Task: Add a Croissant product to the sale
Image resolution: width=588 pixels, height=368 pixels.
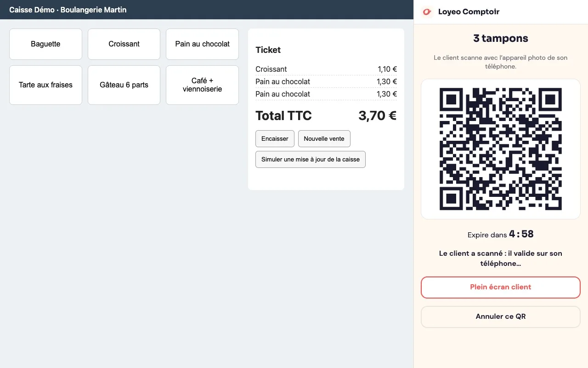Action: tap(124, 44)
